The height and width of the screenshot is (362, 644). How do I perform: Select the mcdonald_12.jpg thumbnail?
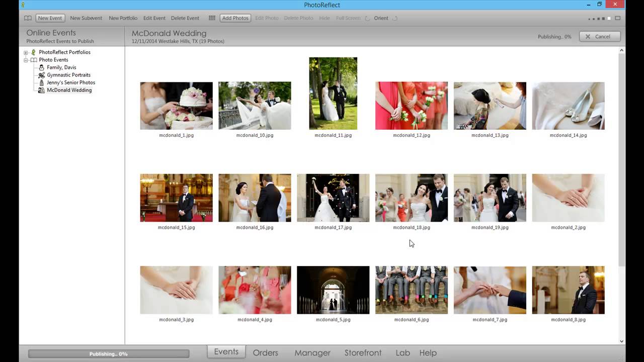(x=412, y=106)
